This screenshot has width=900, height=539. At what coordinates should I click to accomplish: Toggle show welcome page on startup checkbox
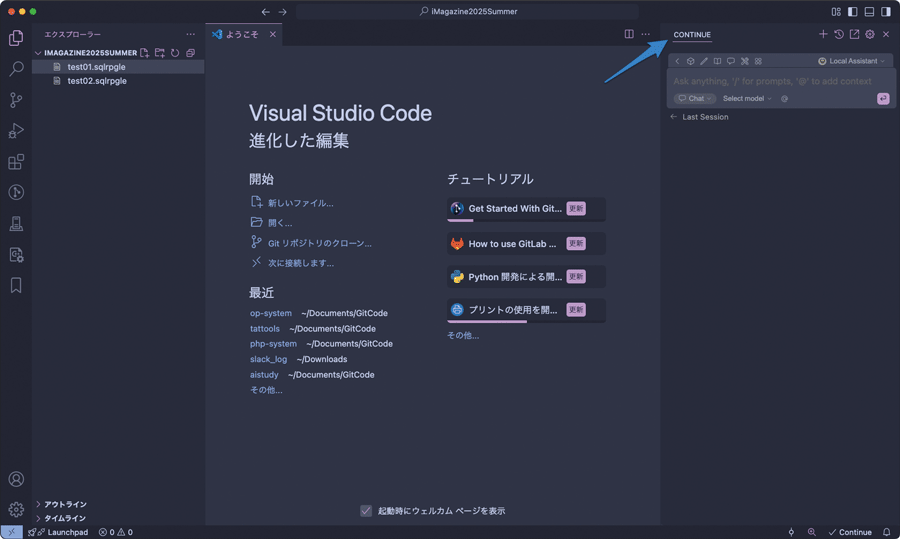(x=366, y=511)
